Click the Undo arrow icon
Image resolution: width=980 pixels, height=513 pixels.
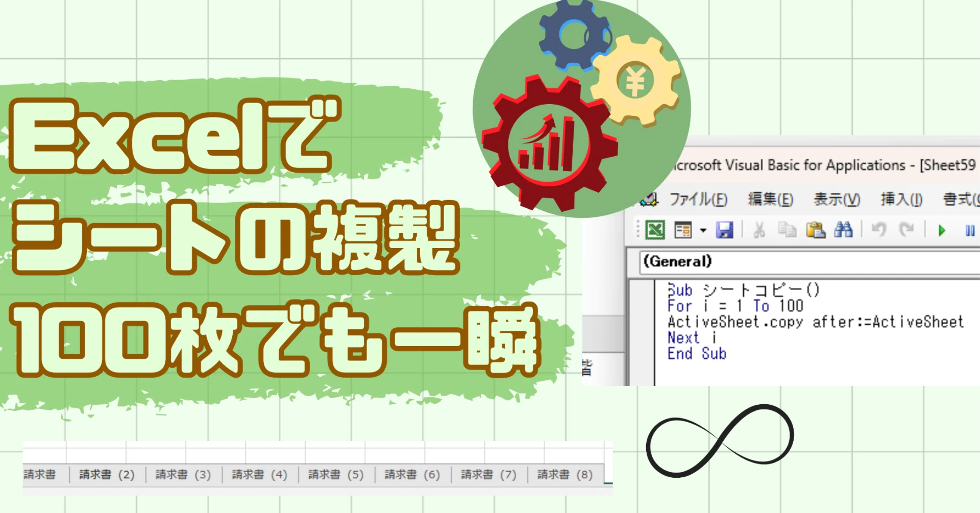pos(879,230)
